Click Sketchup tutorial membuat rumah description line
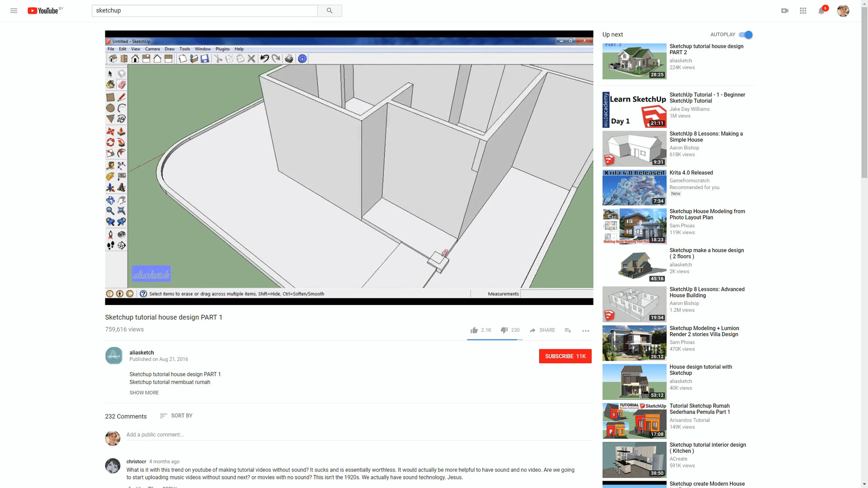The width and height of the screenshot is (868, 488). tap(170, 382)
